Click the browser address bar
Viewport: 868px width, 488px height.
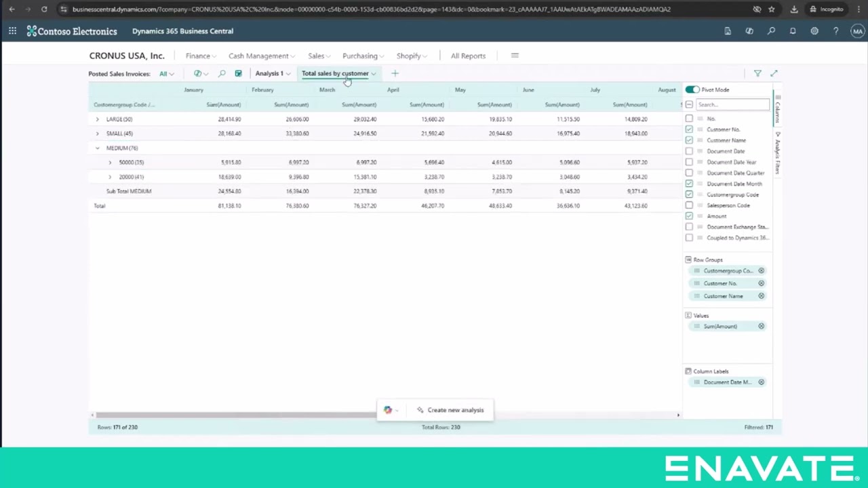tap(372, 9)
